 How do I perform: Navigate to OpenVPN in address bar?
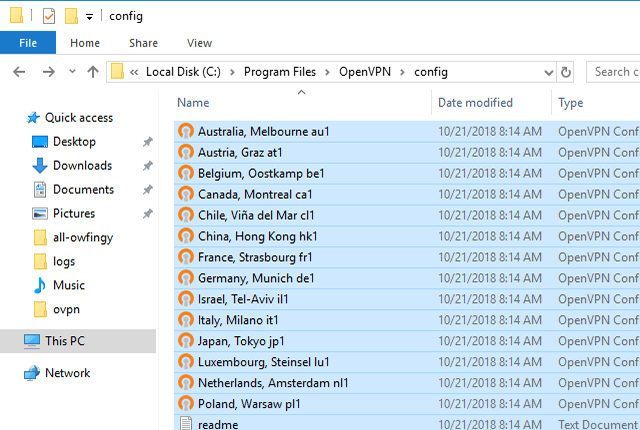pos(365,72)
